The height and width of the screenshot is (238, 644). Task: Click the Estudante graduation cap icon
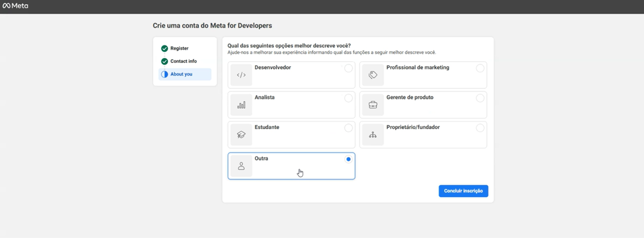coord(241,134)
